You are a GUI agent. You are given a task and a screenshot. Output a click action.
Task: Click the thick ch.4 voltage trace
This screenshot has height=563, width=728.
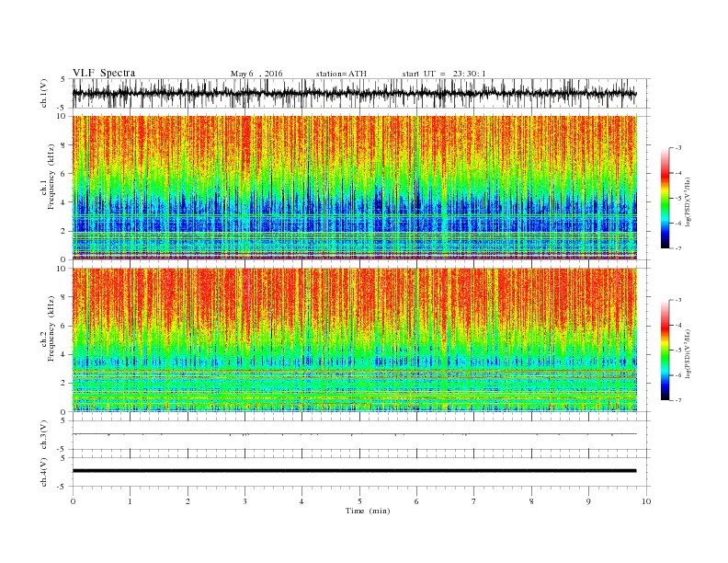[x=354, y=471]
